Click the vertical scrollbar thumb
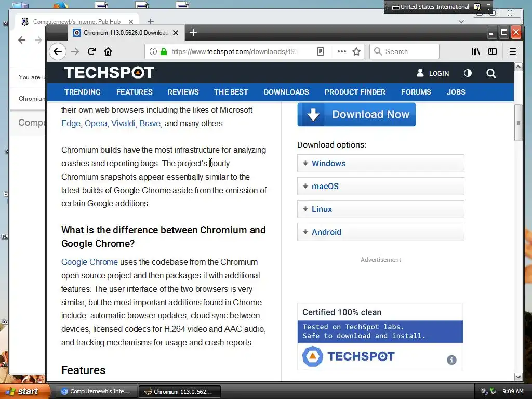This screenshot has width=532, height=399. point(518,123)
